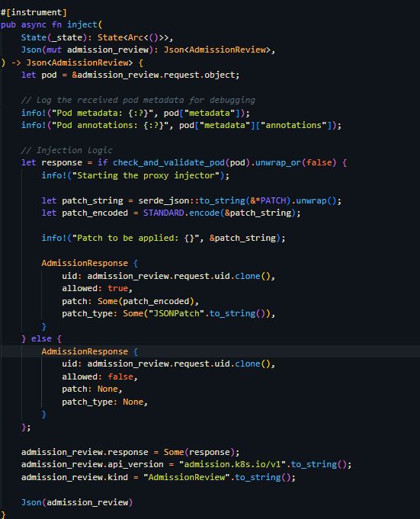Click the final Json(admission_review) return expression

coord(77,502)
